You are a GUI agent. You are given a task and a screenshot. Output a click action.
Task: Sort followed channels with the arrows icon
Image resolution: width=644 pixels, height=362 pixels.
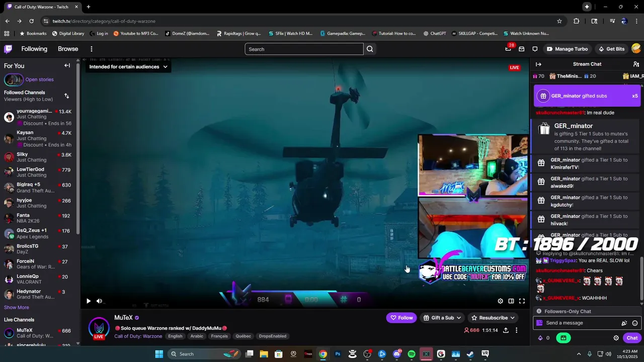tap(66, 96)
